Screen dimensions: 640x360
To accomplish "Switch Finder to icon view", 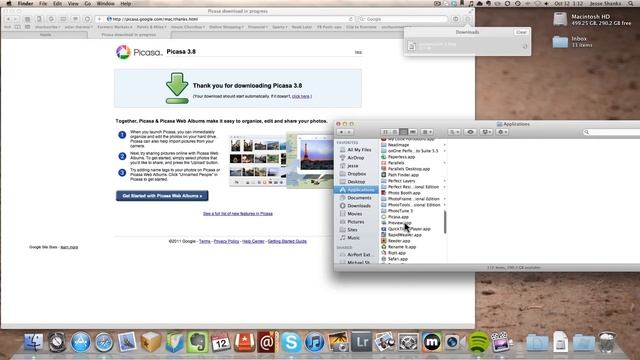I will click(x=385, y=132).
